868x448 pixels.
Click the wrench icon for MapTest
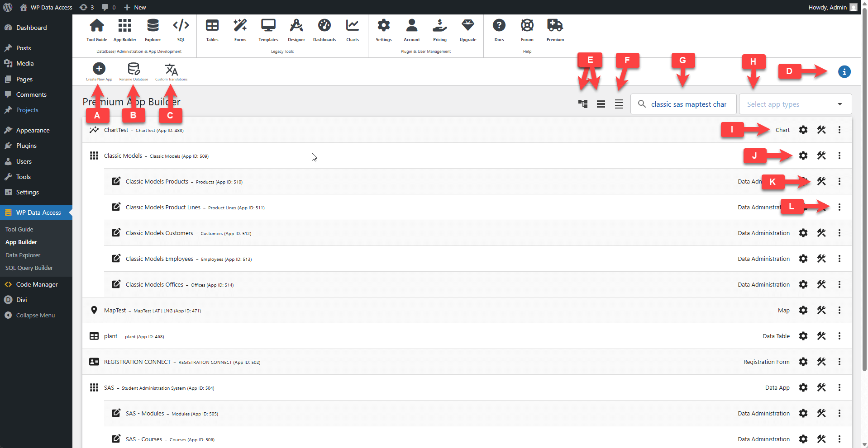(x=821, y=310)
